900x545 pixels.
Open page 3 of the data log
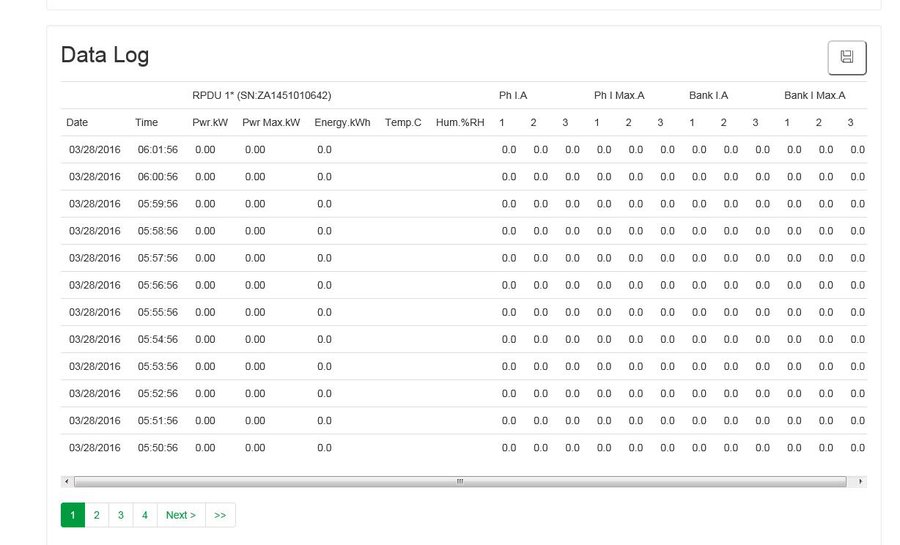120,515
